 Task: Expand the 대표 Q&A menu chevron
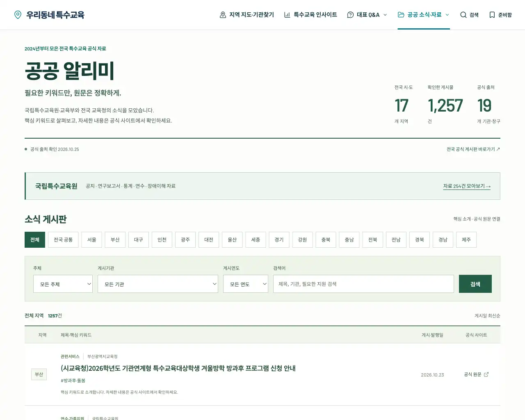(385, 15)
